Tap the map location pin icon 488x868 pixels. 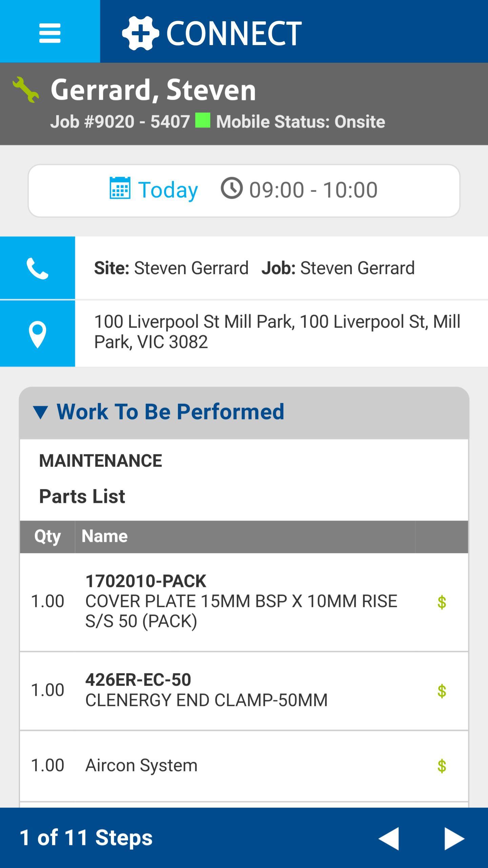point(37,334)
